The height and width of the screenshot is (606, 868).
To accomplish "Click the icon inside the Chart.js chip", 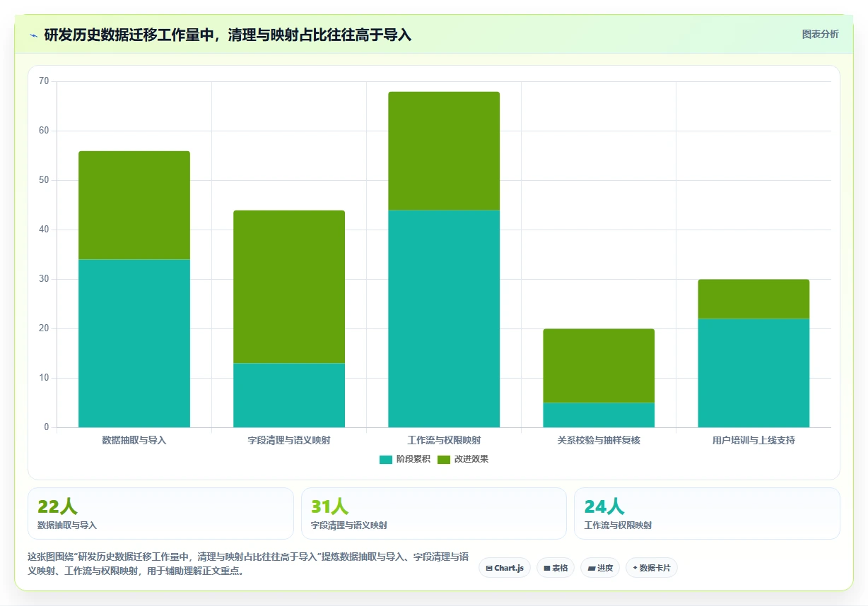I will 489,568.
